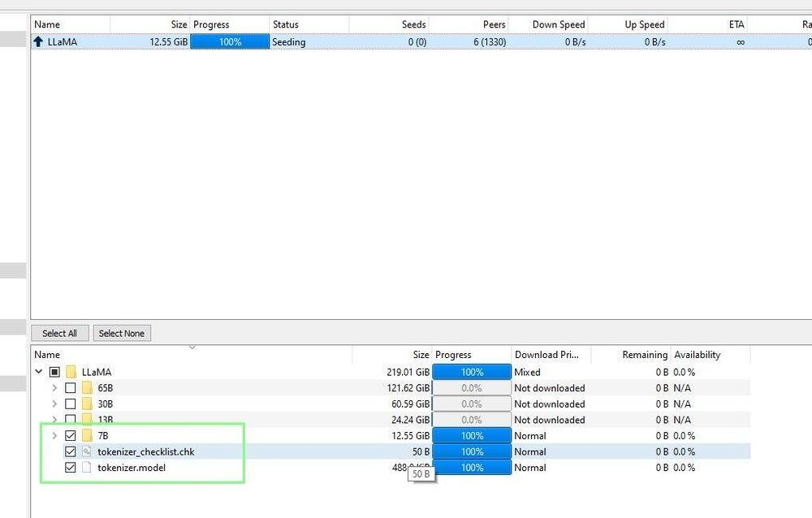Select the LLaMA seeding up-arrow icon

point(38,41)
